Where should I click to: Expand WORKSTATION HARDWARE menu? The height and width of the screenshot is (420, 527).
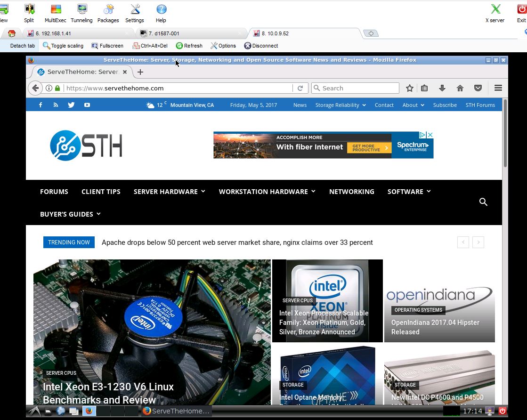coord(267,192)
